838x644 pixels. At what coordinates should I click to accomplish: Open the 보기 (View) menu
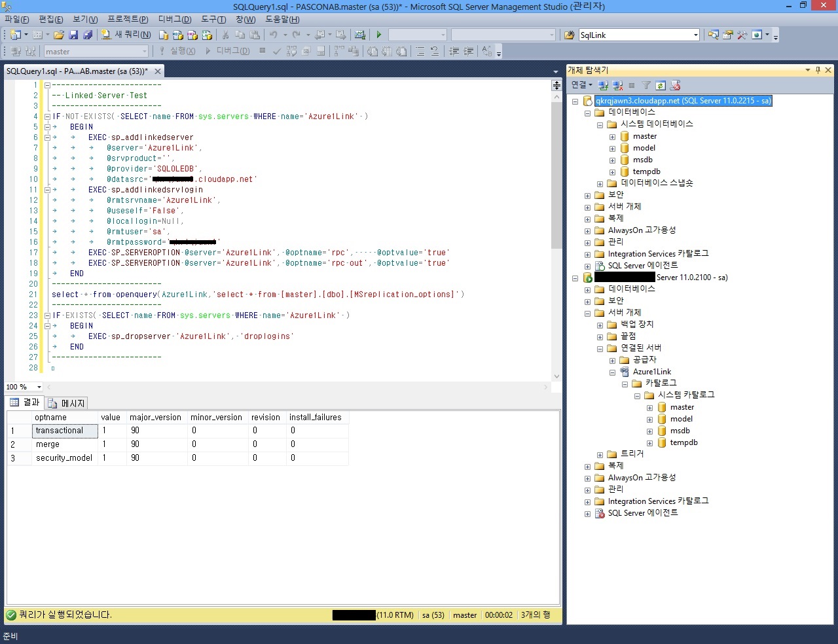85,20
